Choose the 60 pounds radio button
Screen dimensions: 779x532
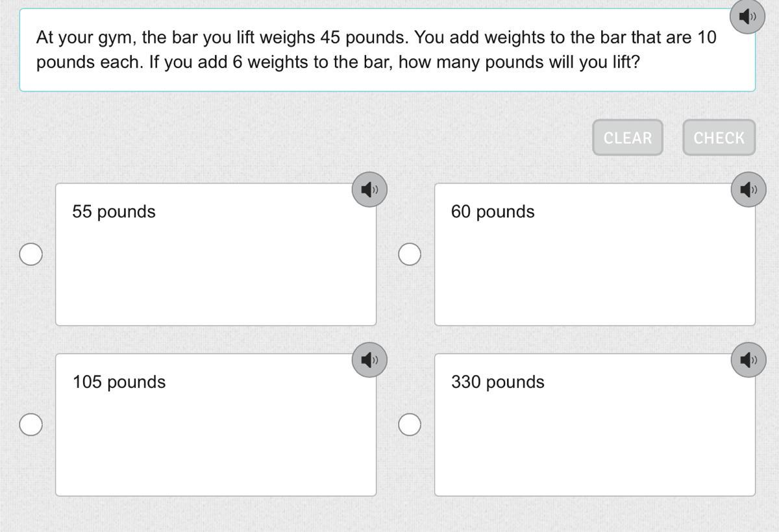409,254
